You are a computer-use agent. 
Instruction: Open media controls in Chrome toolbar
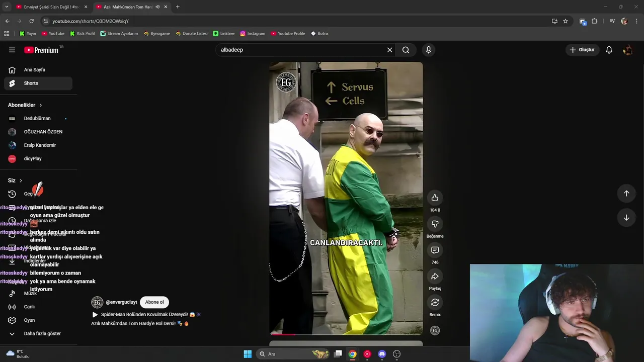(612, 21)
